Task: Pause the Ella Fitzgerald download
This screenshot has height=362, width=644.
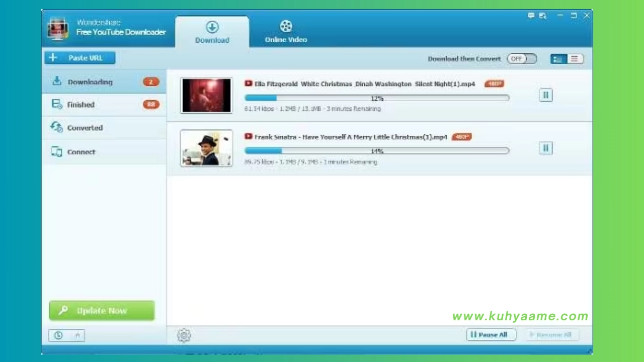Action: pos(546,95)
